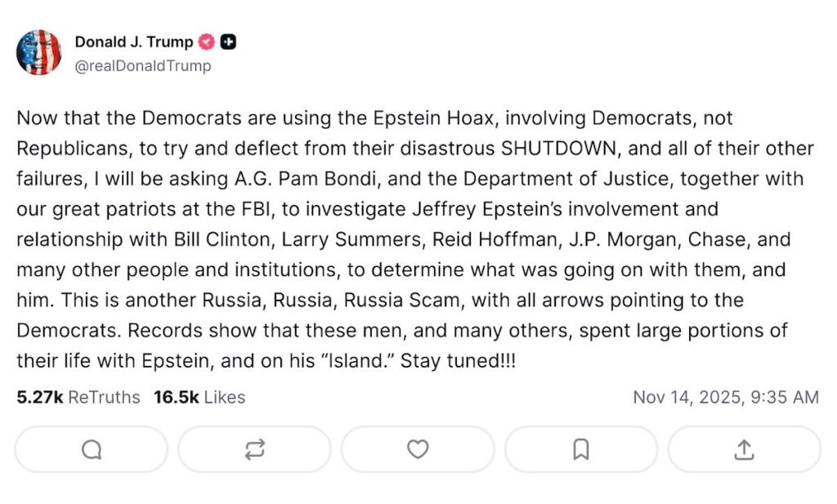Click the name Donald J. Trump

(132, 41)
